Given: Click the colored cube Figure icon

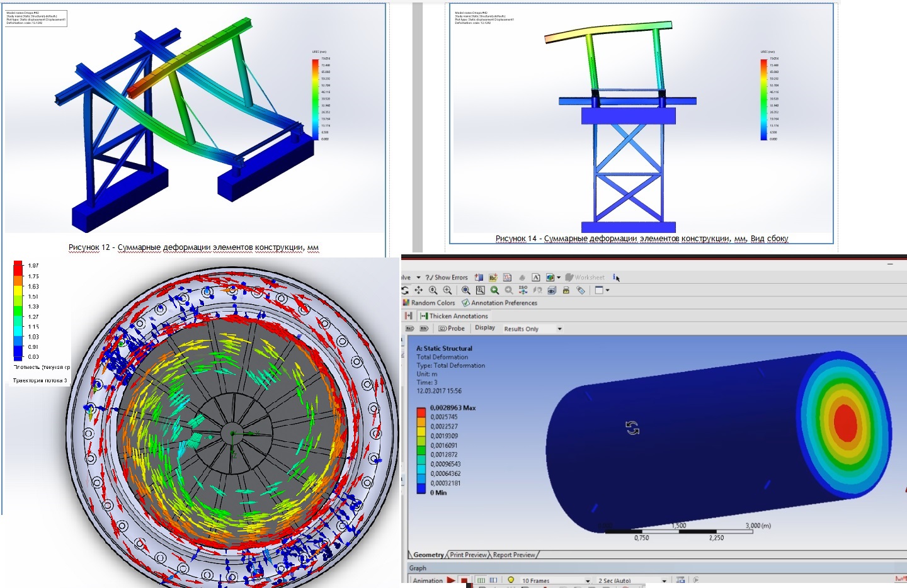Looking at the screenshot, I should tap(550, 277).
